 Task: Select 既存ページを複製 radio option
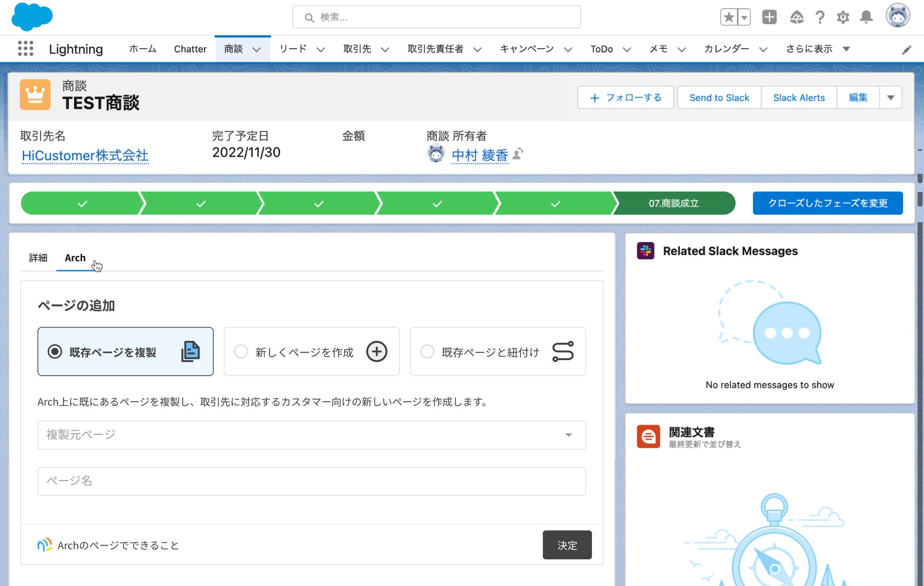(x=55, y=352)
